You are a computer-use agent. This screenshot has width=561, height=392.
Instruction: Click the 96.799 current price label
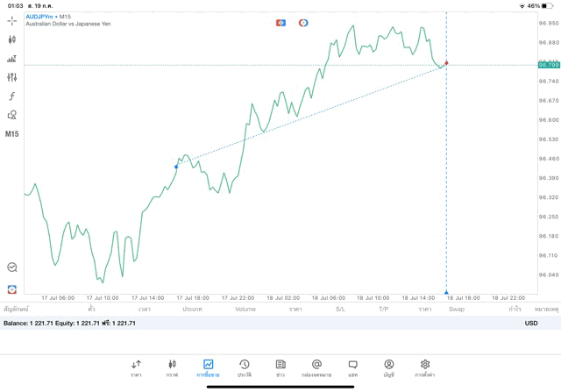(549, 65)
